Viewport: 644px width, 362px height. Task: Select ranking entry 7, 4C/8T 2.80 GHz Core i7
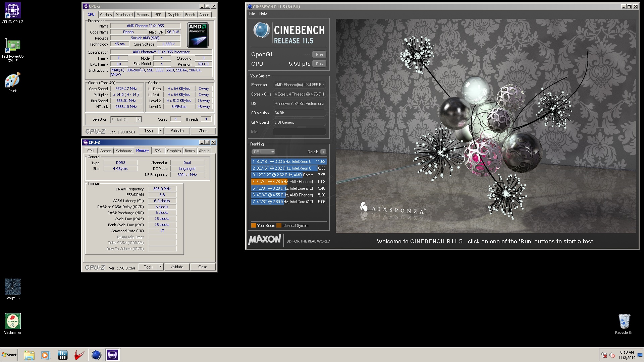tap(289, 202)
